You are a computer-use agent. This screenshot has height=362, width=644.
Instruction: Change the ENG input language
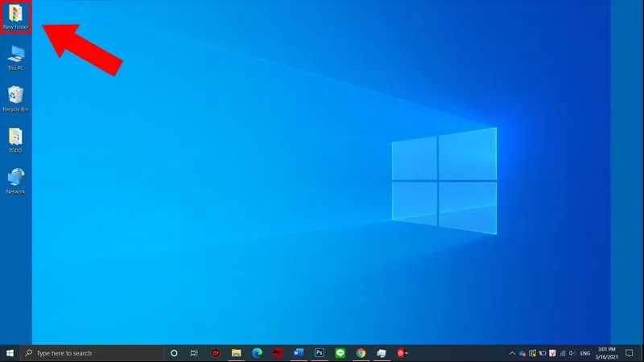pyautogui.click(x=585, y=353)
